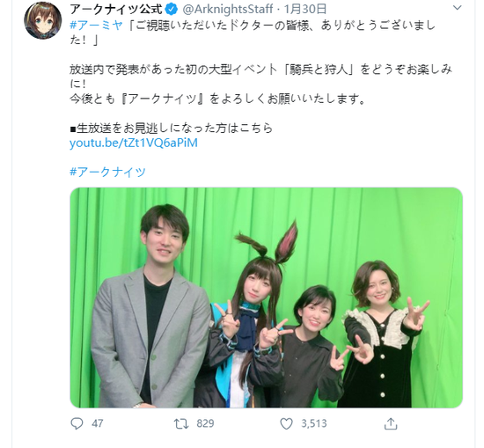
Task: Click the reply count 47
Action: 97,423
